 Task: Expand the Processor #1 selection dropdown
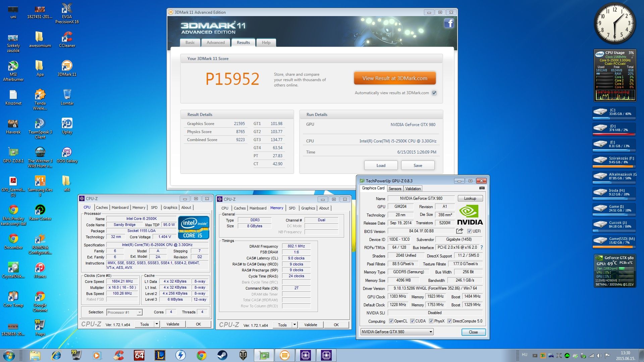pos(140,312)
